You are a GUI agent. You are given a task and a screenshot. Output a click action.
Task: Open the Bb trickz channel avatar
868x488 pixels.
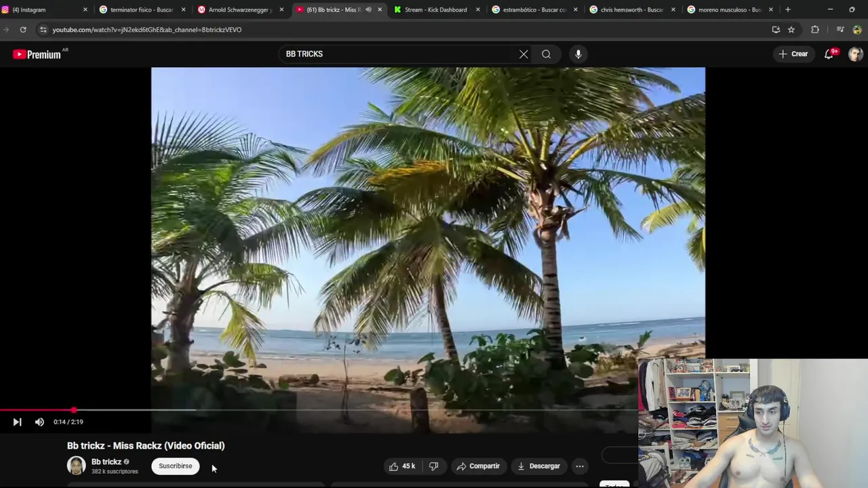76,466
